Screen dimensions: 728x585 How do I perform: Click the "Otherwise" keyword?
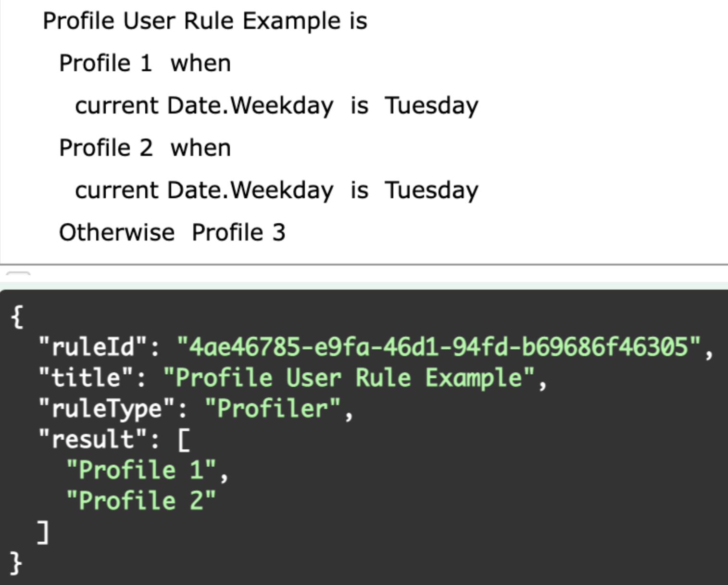tap(117, 233)
